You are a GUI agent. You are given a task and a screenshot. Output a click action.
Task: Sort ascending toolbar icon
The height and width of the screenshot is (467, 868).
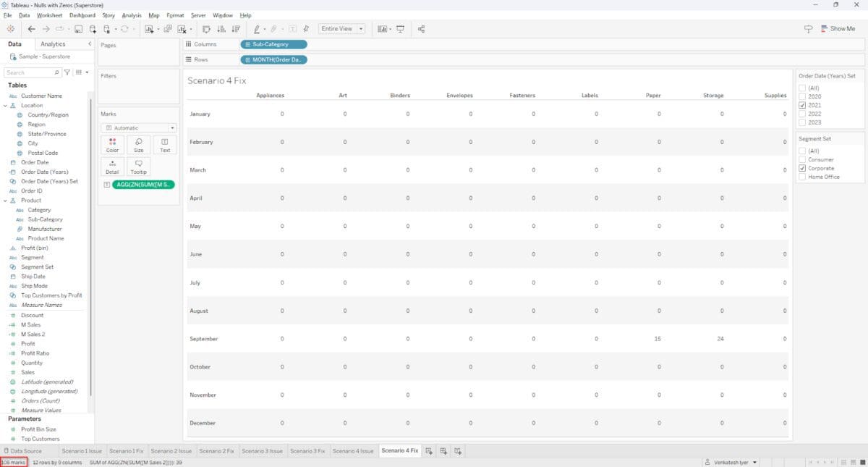click(221, 29)
